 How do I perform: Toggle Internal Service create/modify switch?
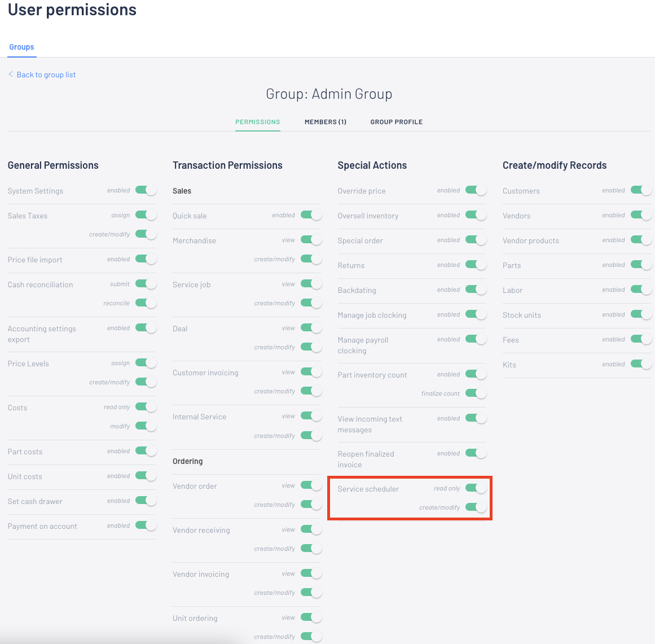(x=311, y=436)
